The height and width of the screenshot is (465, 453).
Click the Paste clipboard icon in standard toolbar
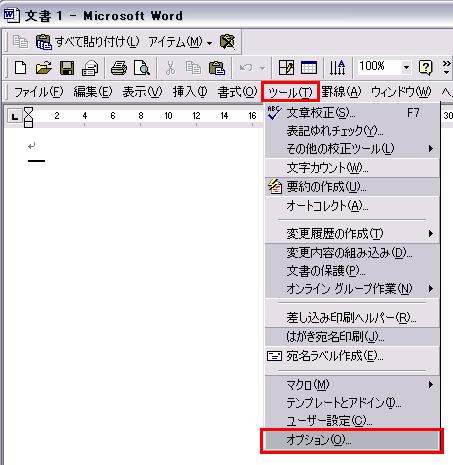click(217, 68)
